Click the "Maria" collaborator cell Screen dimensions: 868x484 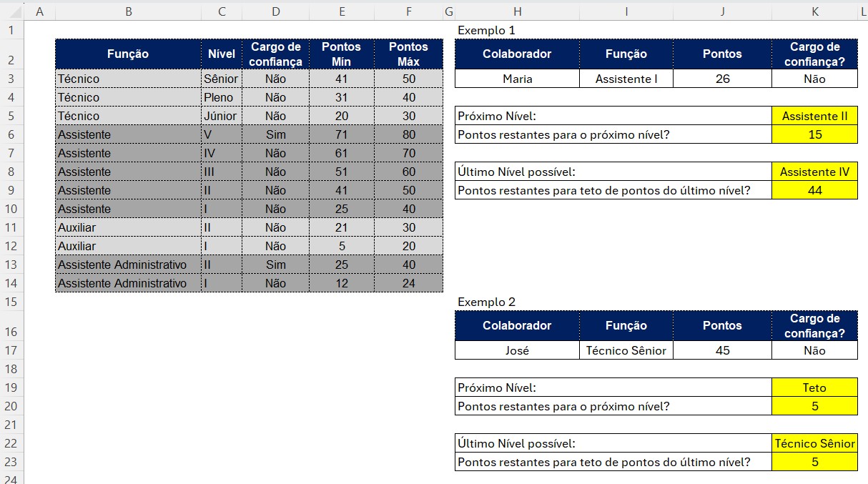(x=517, y=79)
